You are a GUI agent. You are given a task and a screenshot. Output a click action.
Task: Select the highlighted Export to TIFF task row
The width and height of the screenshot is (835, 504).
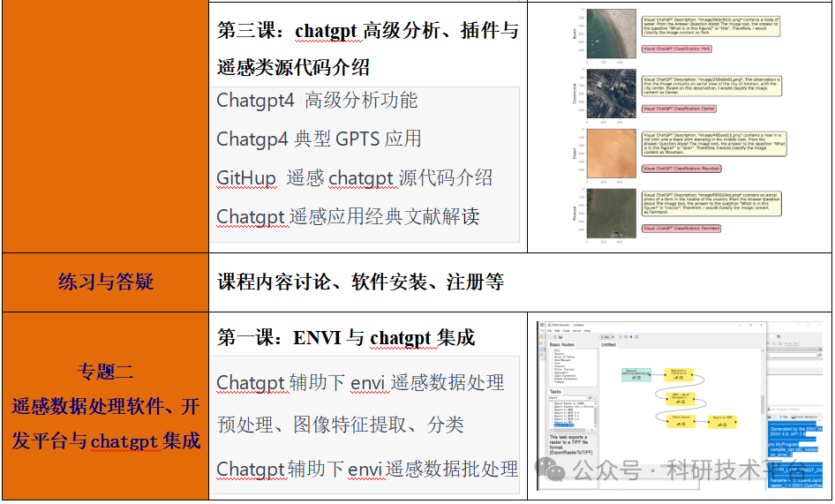564,425
